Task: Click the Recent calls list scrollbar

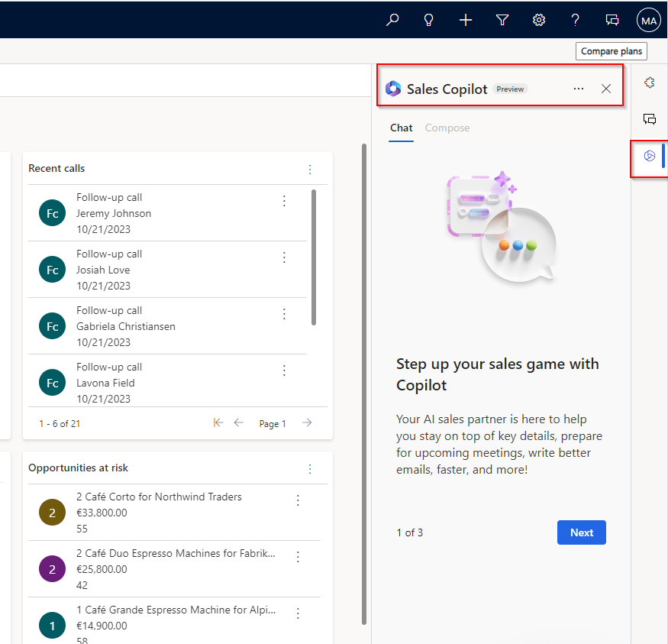Action: (x=314, y=257)
